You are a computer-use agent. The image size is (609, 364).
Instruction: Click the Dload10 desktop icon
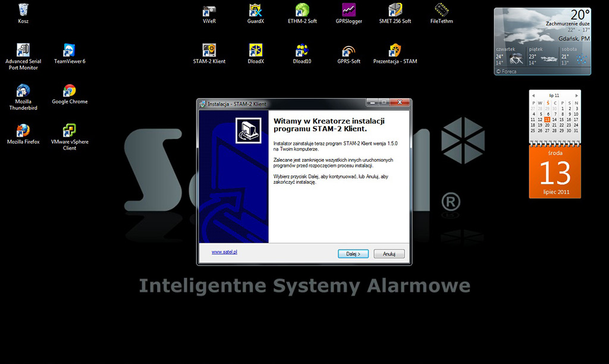pos(302,51)
